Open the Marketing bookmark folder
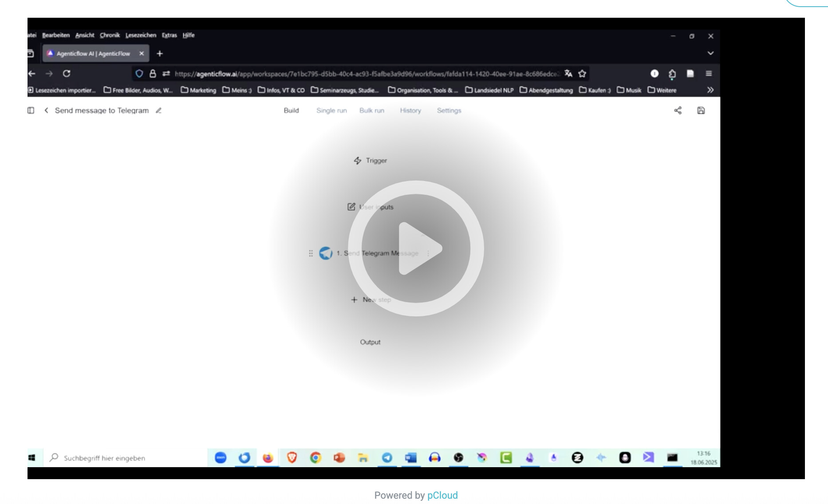 (x=198, y=90)
